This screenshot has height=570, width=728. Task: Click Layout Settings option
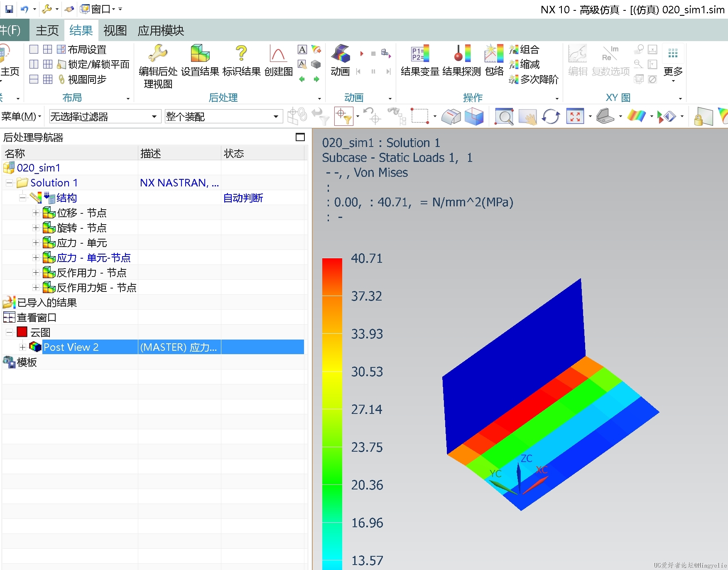pyautogui.click(x=82, y=49)
